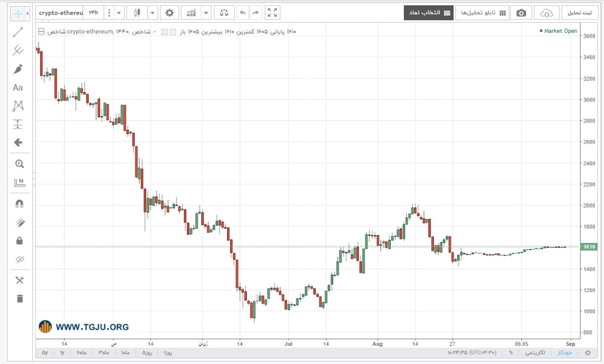The height and width of the screenshot is (364, 604).
Task: Open the long position prediction tool
Action: (18, 124)
